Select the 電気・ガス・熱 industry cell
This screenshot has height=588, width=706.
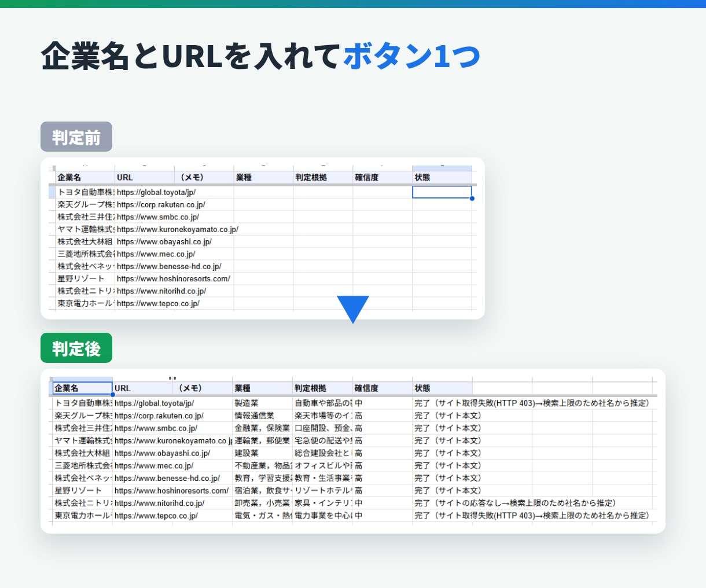point(262,515)
